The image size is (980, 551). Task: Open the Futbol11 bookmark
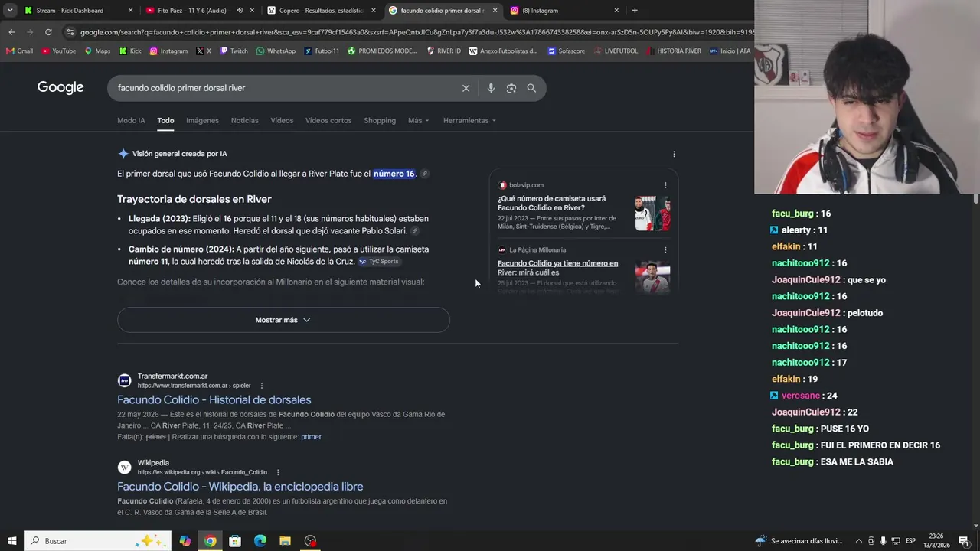(x=322, y=51)
